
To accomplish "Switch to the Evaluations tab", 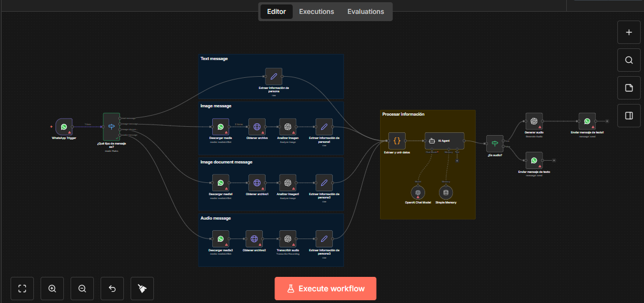I will [x=365, y=12].
